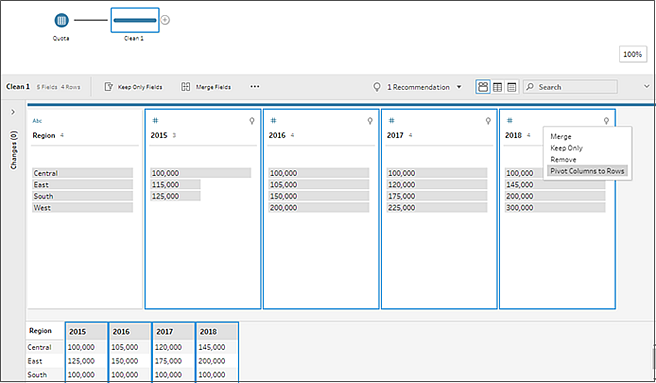Click the 1 Recommendation button
The width and height of the screenshot is (656, 383).
(x=418, y=87)
